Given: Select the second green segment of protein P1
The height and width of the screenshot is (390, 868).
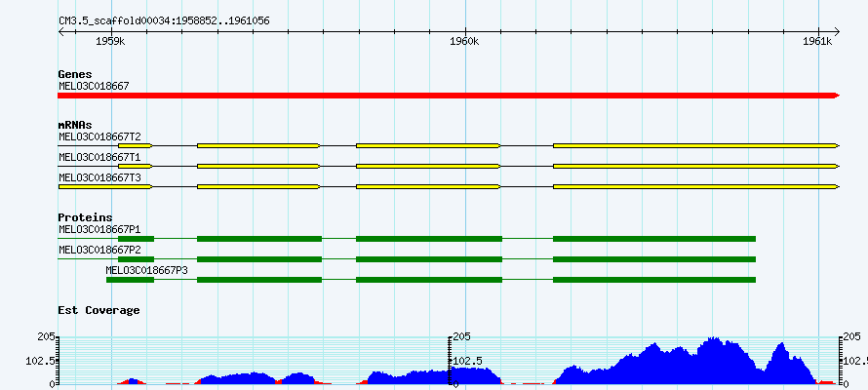Looking at the screenshot, I should (259, 239).
